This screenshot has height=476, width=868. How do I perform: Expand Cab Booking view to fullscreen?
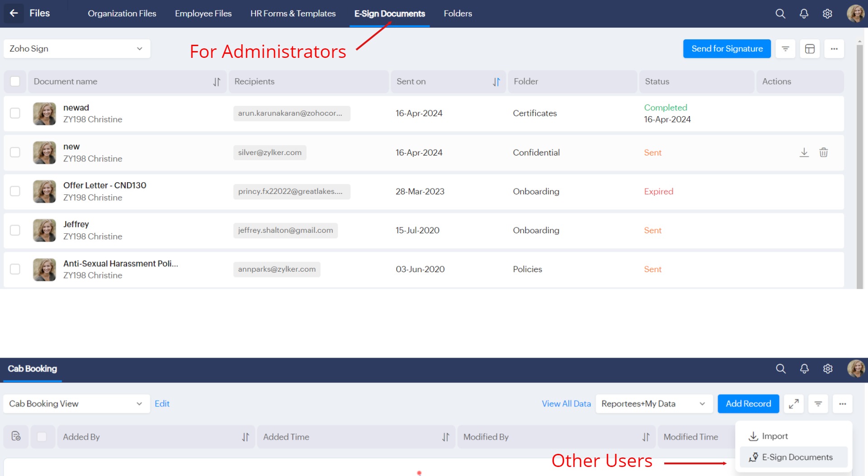(x=793, y=404)
